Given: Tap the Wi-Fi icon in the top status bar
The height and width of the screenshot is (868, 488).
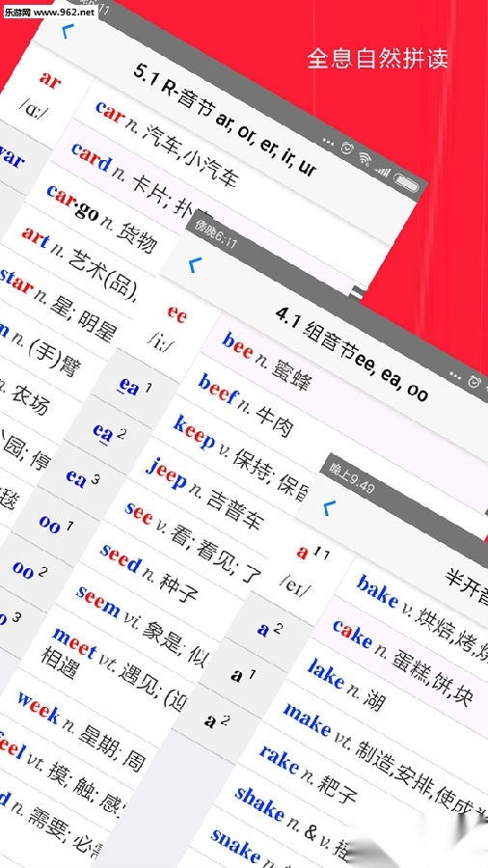Looking at the screenshot, I should coord(364,159).
